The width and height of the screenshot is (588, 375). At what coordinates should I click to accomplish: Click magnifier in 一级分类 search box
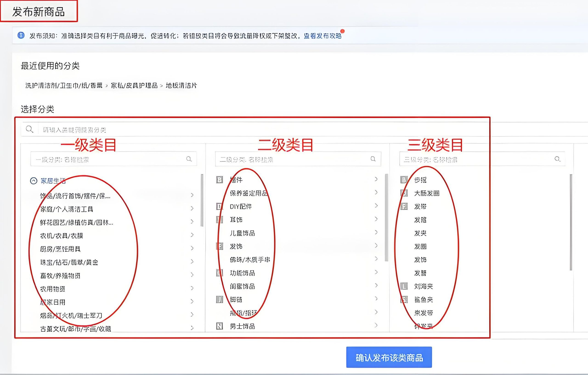click(189, 159)
